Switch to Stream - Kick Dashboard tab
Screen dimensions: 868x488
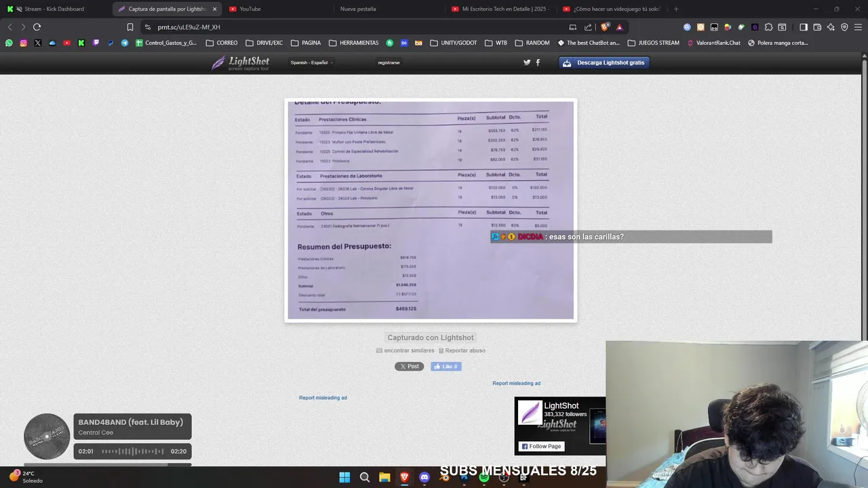pyautogui.click(x=54, y=9)
